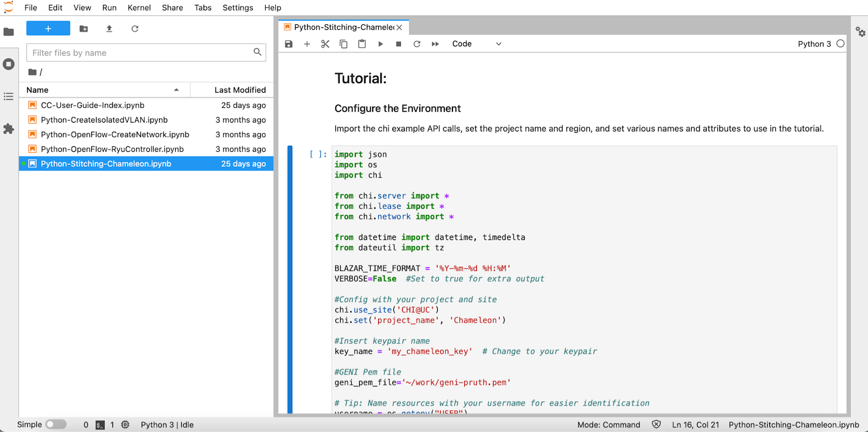Run the selected cell
Viewport: 868px width, 432px height.
coord(380,44)
